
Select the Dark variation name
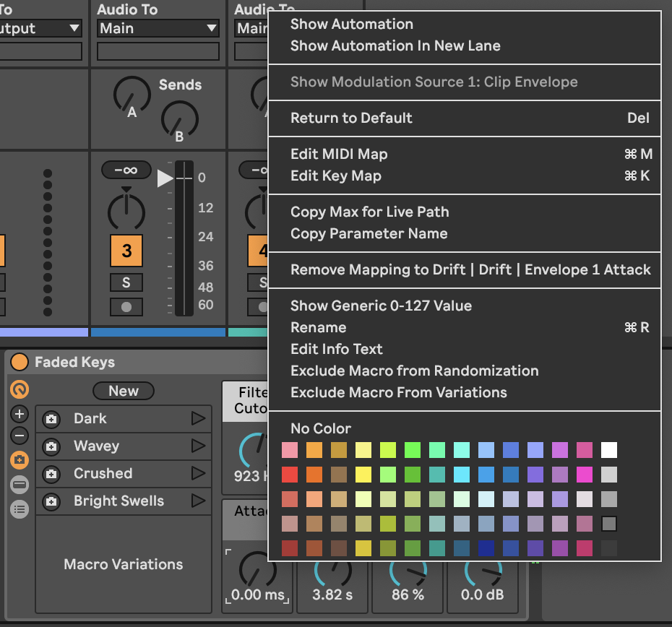point(90,418)
